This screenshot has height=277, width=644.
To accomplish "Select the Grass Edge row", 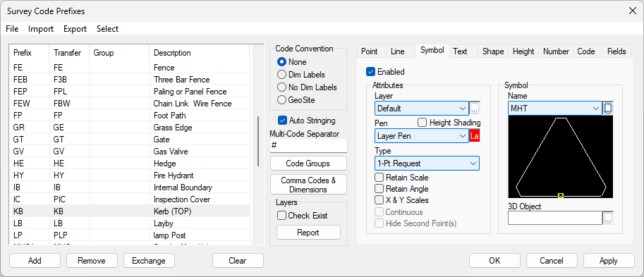I will [x=130, y=128].
